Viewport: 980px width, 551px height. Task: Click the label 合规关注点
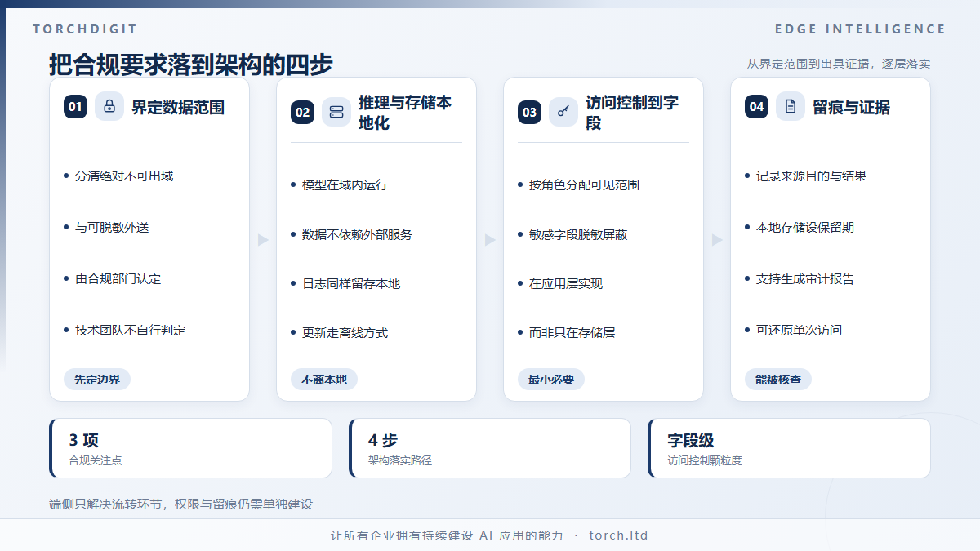(x=96, y=461)
